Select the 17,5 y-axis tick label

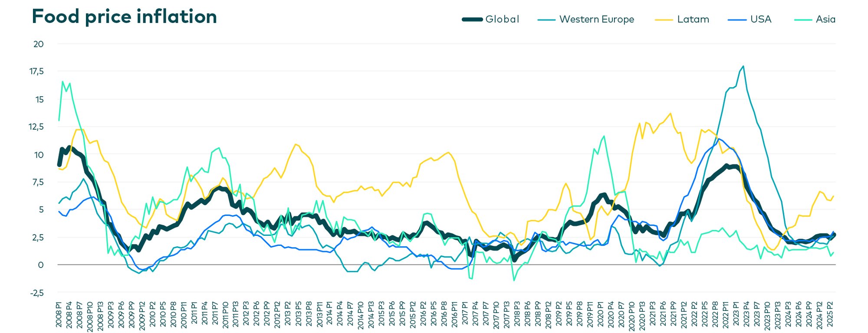point(37,72)
